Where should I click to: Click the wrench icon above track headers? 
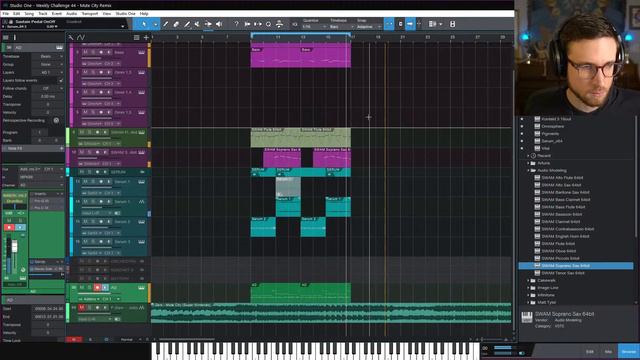(x=71, y=38)
